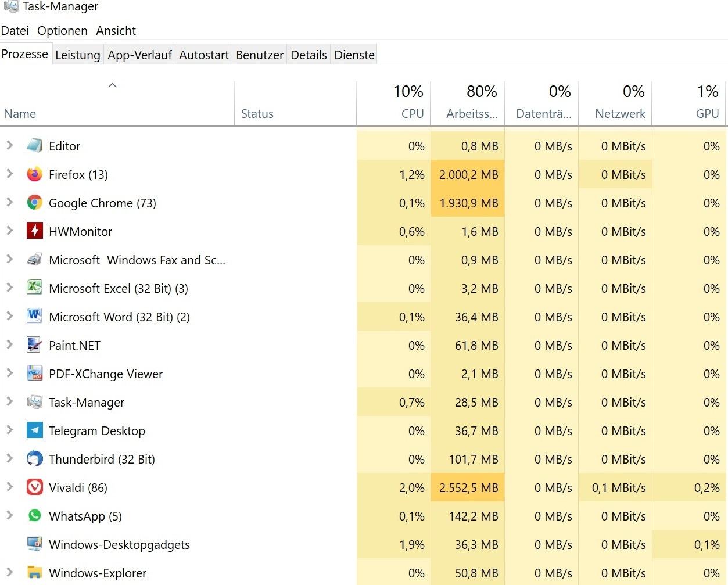Click the Windows-Desktopgadgets icon
728x585 pixels.
(35, 544)
